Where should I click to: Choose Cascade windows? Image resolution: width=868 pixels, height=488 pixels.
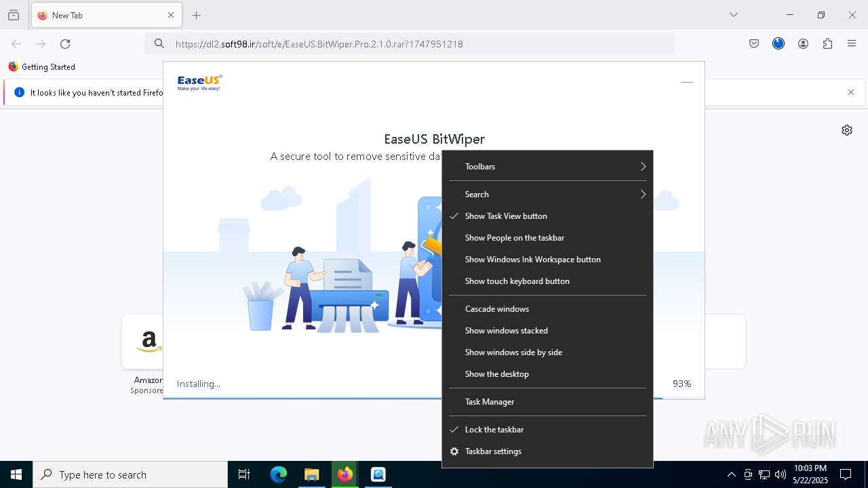547,309
